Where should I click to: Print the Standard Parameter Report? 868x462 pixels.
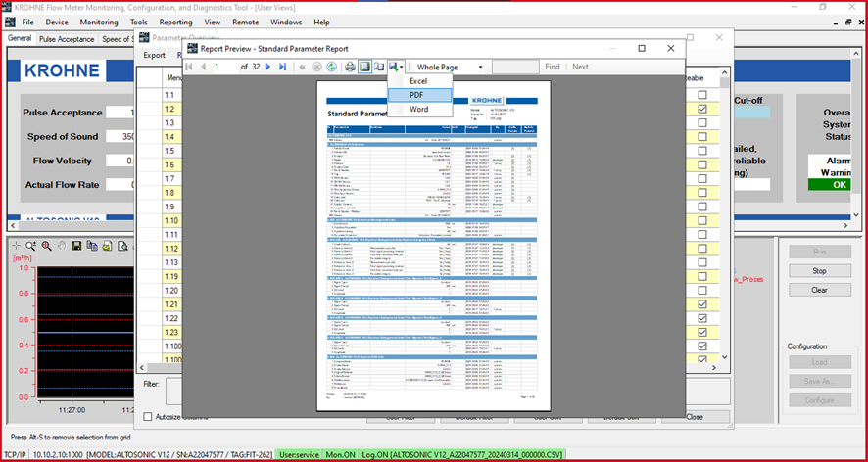[x=351, y=67]
